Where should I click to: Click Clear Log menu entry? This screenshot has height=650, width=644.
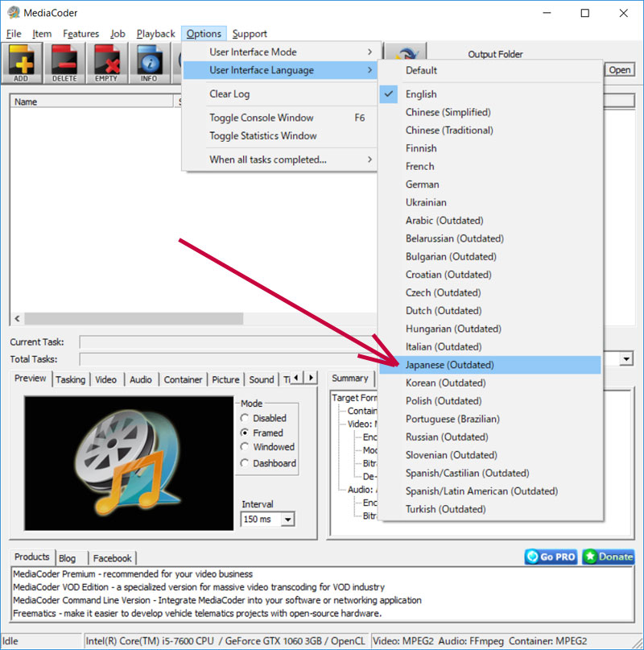coord(279,94)
